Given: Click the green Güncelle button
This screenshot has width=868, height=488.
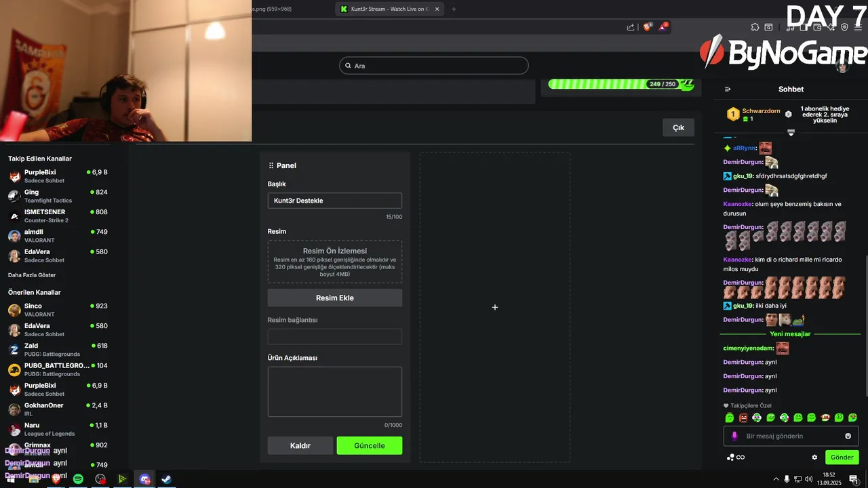Looking at the screenshot, I should 370,445.
